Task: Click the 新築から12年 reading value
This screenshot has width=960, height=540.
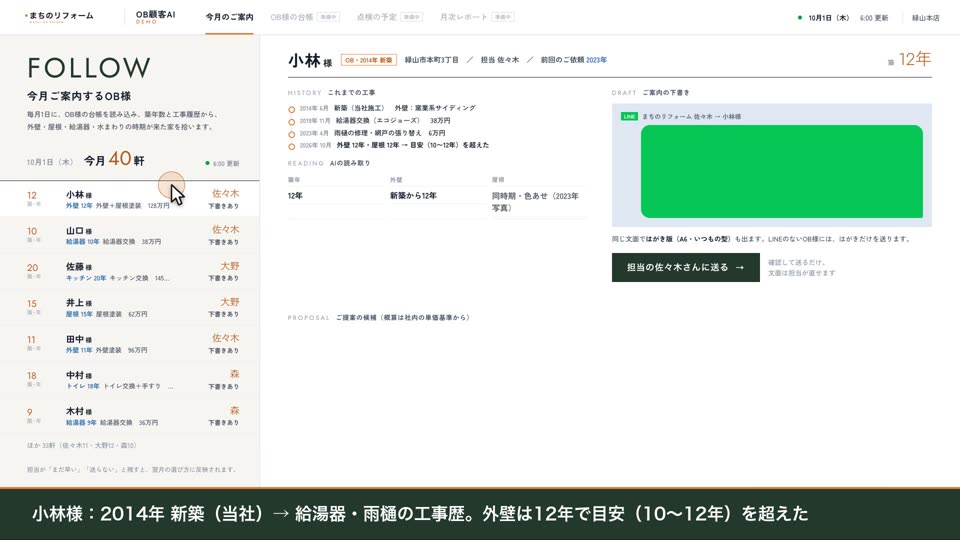Action: click(413, 196)
